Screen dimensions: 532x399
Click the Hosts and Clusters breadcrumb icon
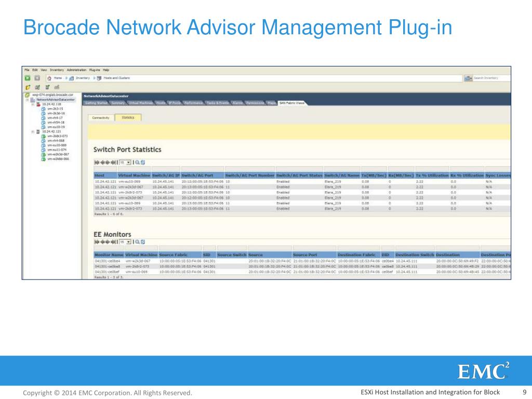(x=99, y=78)
